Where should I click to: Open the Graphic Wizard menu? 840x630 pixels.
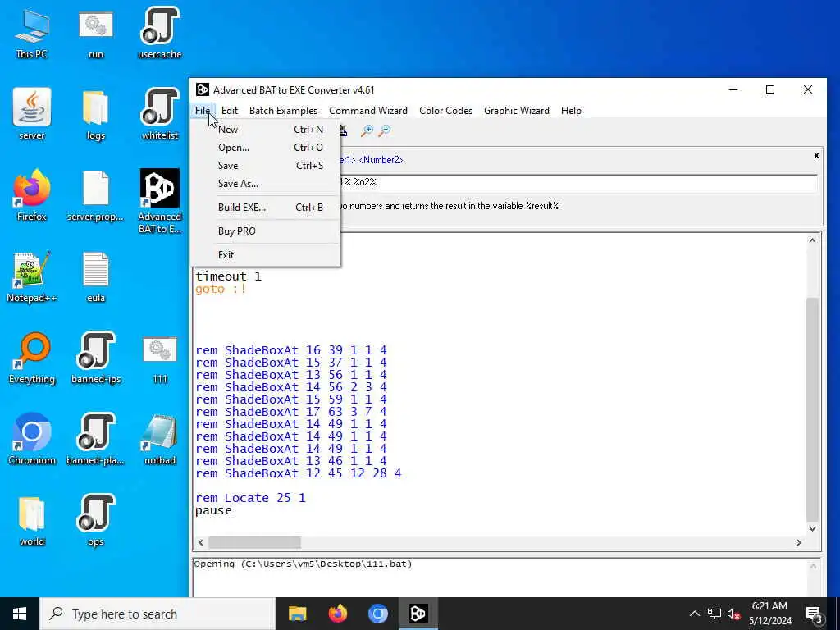point(517,111)
